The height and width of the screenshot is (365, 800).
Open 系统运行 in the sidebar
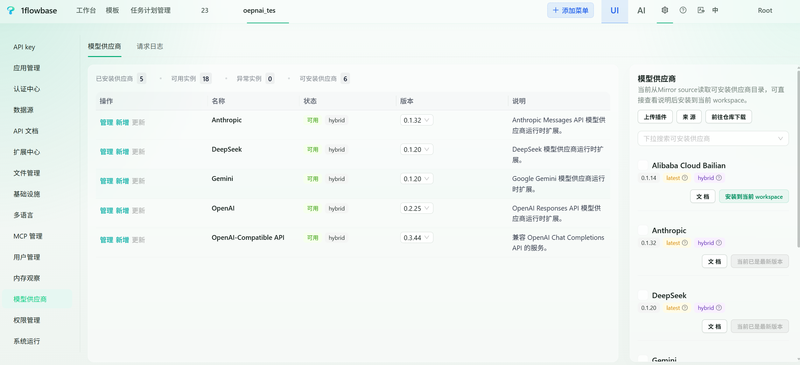[27, 341]
